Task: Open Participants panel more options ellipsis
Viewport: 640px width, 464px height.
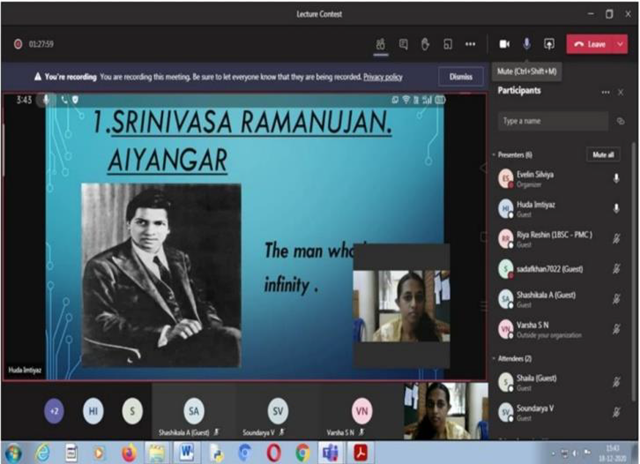Action: (606, 92)
